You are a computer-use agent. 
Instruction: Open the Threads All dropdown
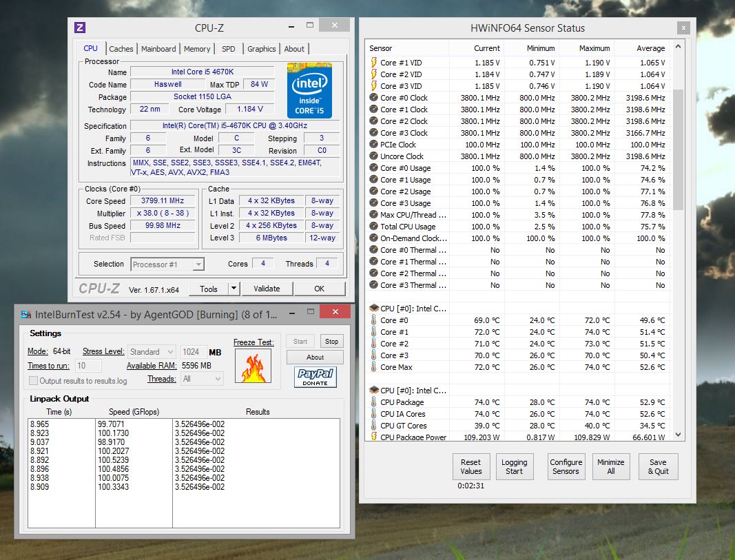pyautogui.click(x=202, y=379)
